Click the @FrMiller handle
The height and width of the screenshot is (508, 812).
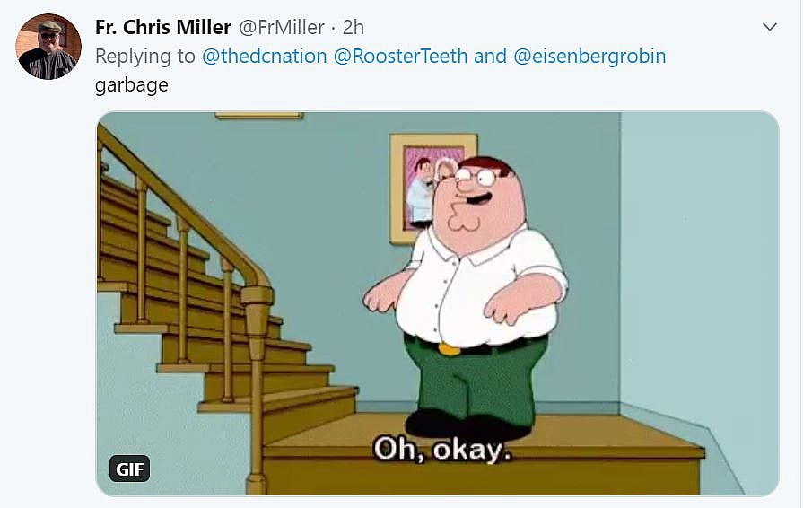(x=281, y=28)
